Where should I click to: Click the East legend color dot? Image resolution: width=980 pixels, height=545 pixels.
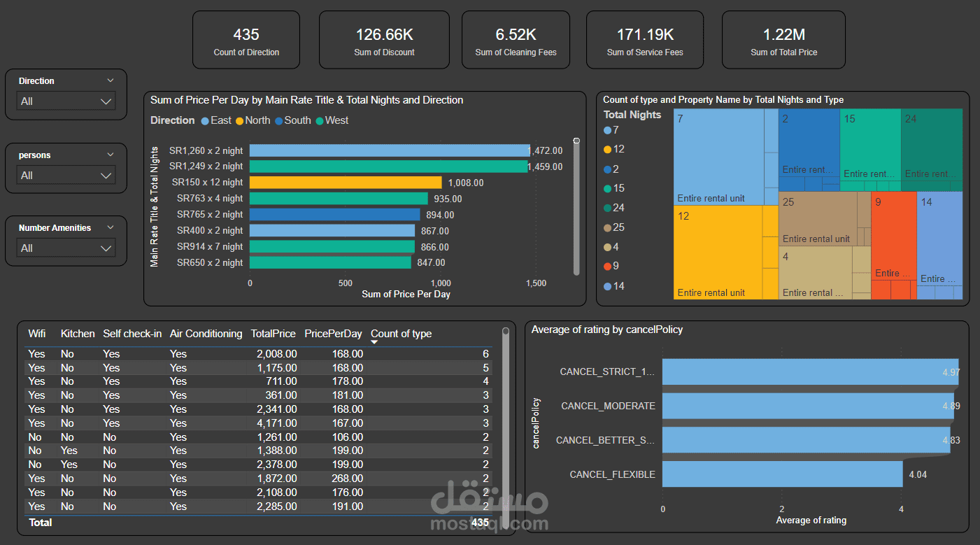[x=205, y=121]
